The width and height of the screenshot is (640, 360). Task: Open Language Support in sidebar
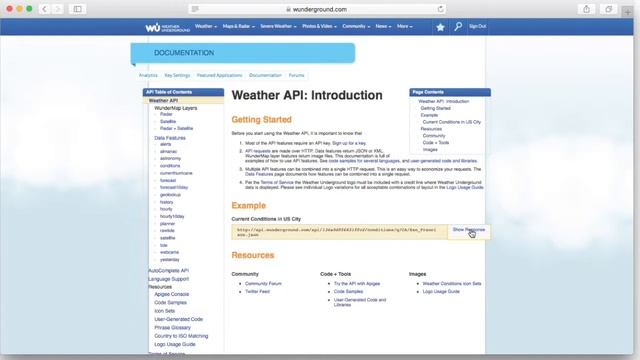pos(168,279)
